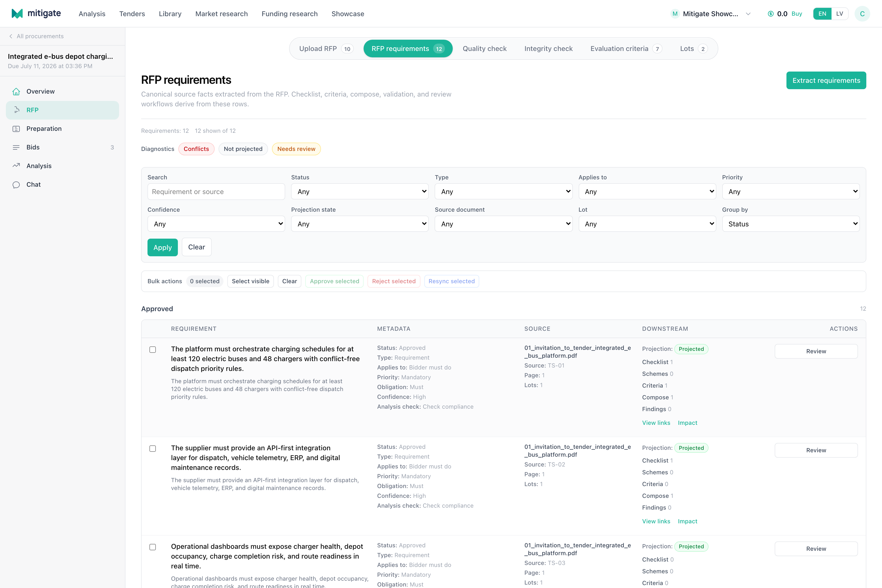
Task: Open the Confidence filter dropdown
Action: [216, 224]
